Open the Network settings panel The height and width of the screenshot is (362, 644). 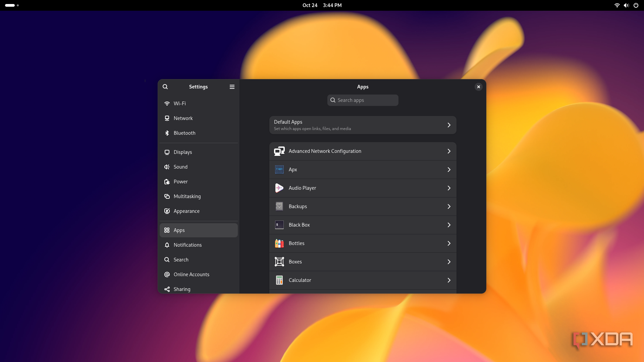pos(199,118)
